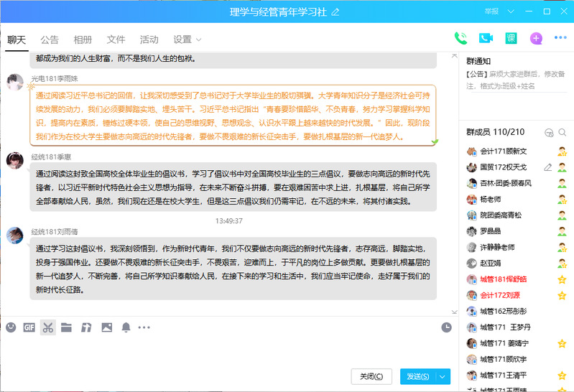Open the title bar dropdown arrow menu

point(511,11)
